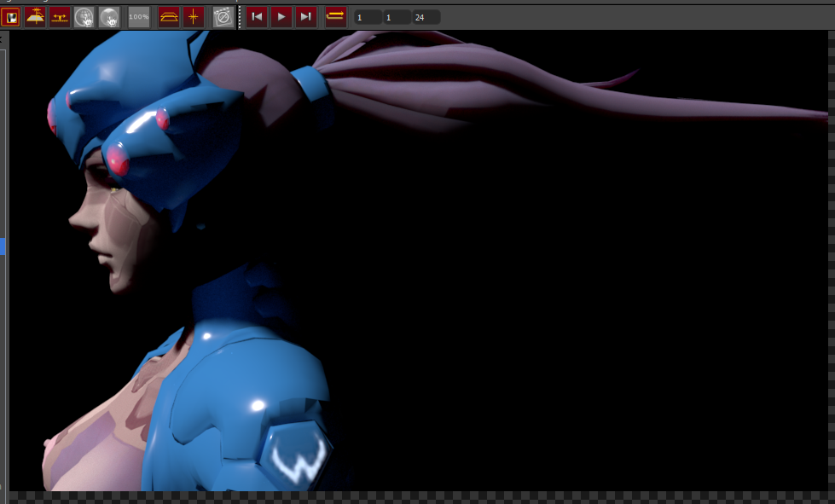Jump to the previous frame
This screenshot has width=835, height=504.
[257, 16]
